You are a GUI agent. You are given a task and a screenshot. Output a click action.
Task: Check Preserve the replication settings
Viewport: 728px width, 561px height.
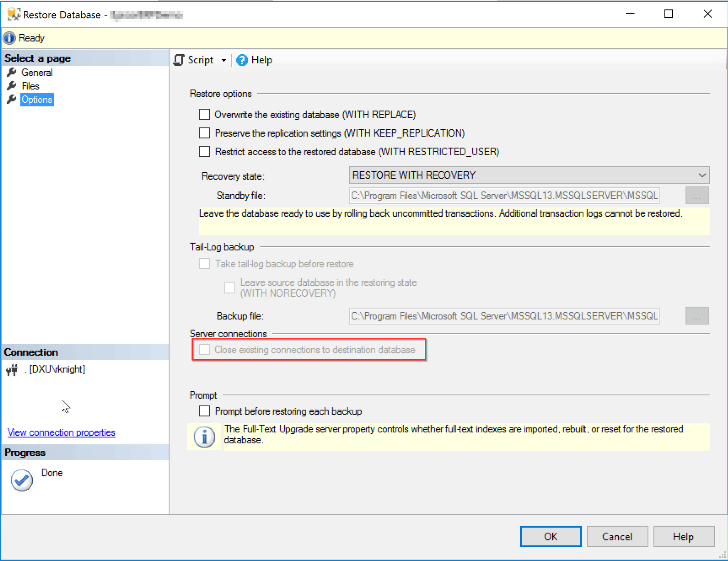204,133
